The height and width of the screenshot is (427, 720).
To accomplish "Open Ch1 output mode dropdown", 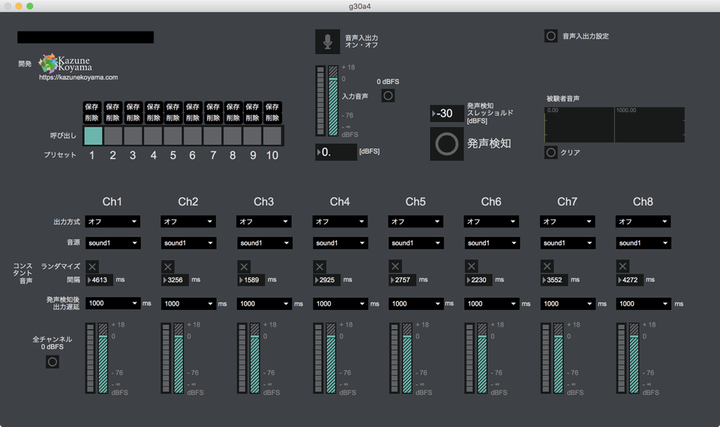I will pyautogui.click(x=112, y=221).
